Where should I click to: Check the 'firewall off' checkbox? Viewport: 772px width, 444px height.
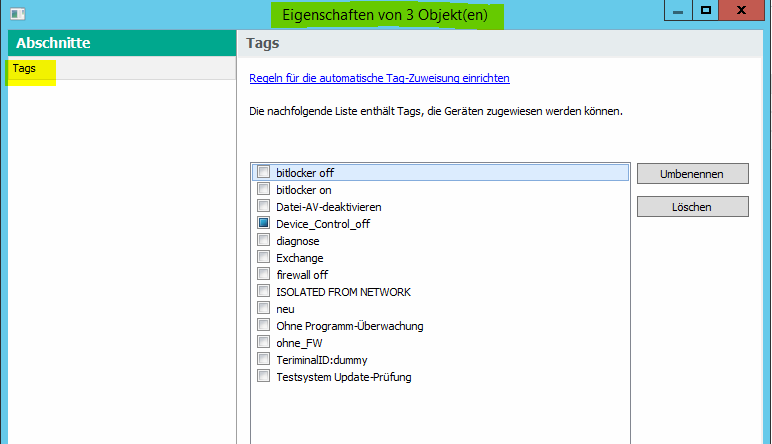[264, 275]
